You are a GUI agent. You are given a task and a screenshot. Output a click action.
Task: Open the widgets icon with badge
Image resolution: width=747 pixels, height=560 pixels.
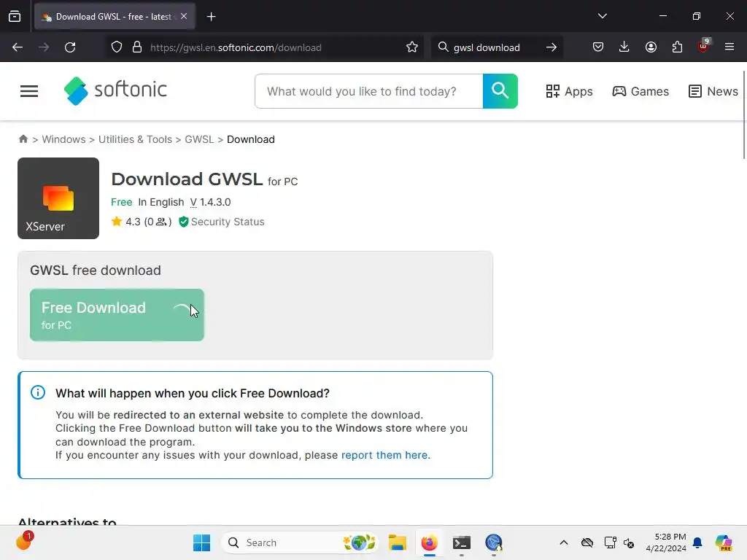[24, 541]
